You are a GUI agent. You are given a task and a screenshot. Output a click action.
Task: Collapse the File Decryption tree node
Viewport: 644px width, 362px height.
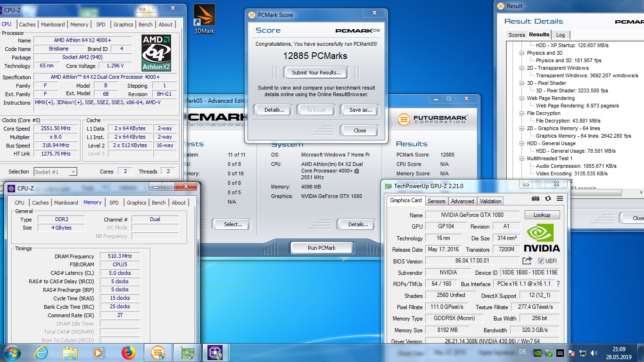(522, 113)
